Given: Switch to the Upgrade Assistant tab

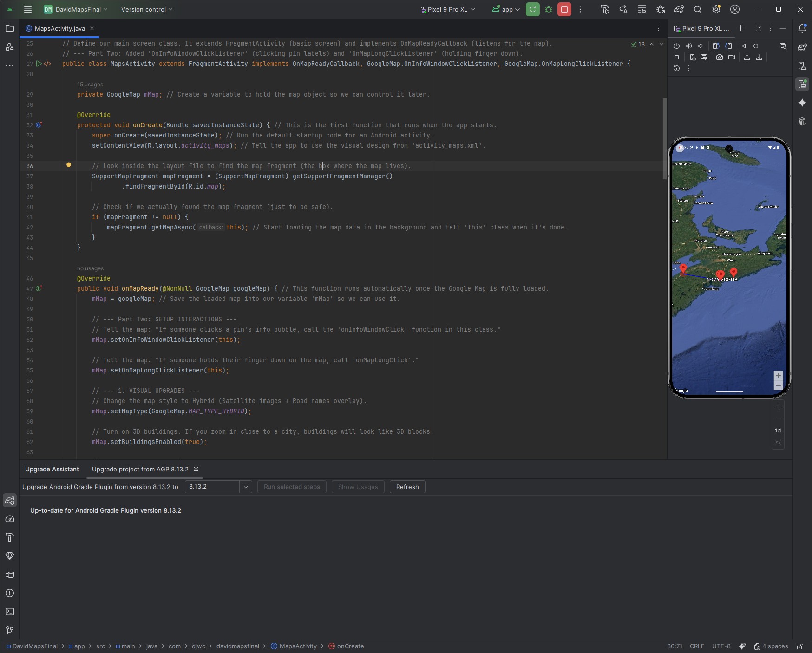Looking at the screenshot, I should [x=52, y=469].
